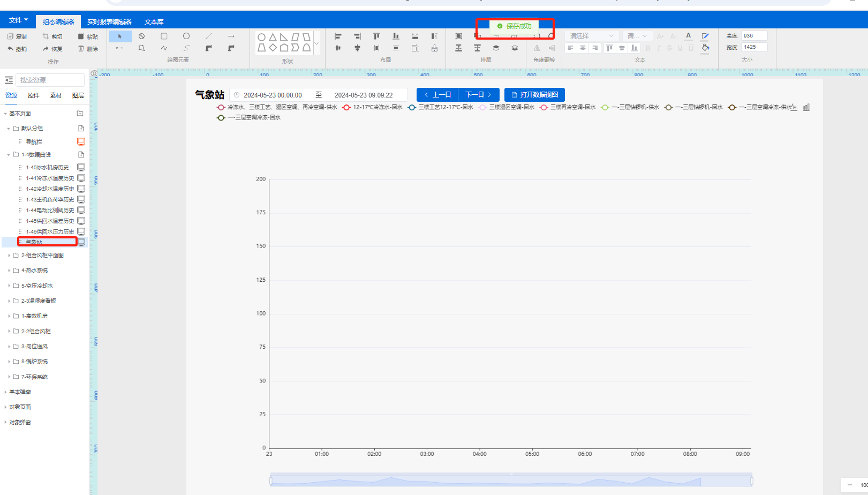The image size is (868, 495).
Task: Insert a triangle from the shapes gallery
Action: point(273,37)
